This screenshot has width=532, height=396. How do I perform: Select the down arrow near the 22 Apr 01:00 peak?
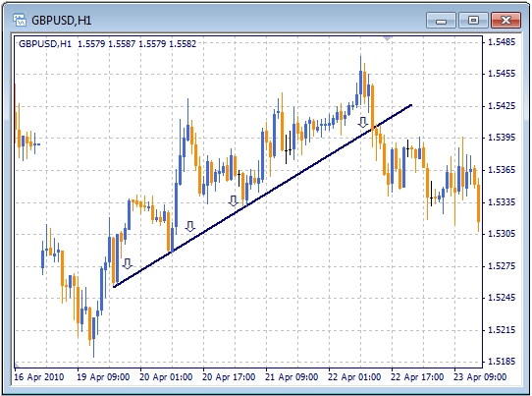tap(363, 122)
